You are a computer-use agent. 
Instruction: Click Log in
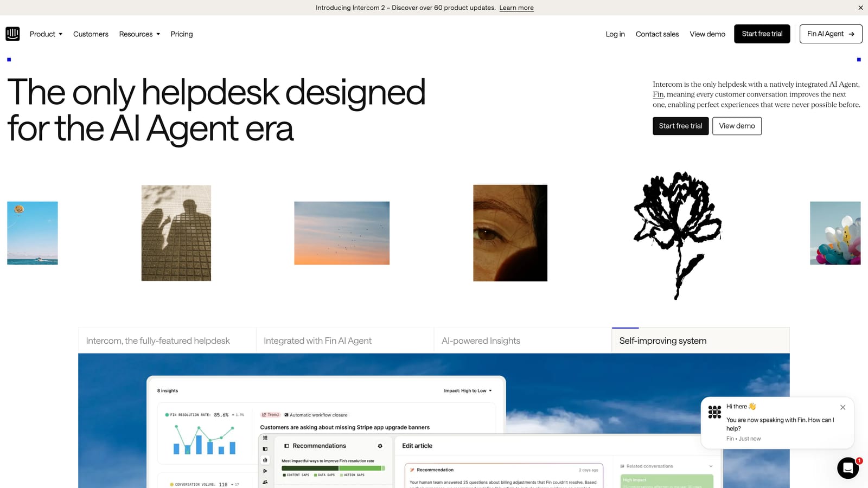click(x=615, y=34)
